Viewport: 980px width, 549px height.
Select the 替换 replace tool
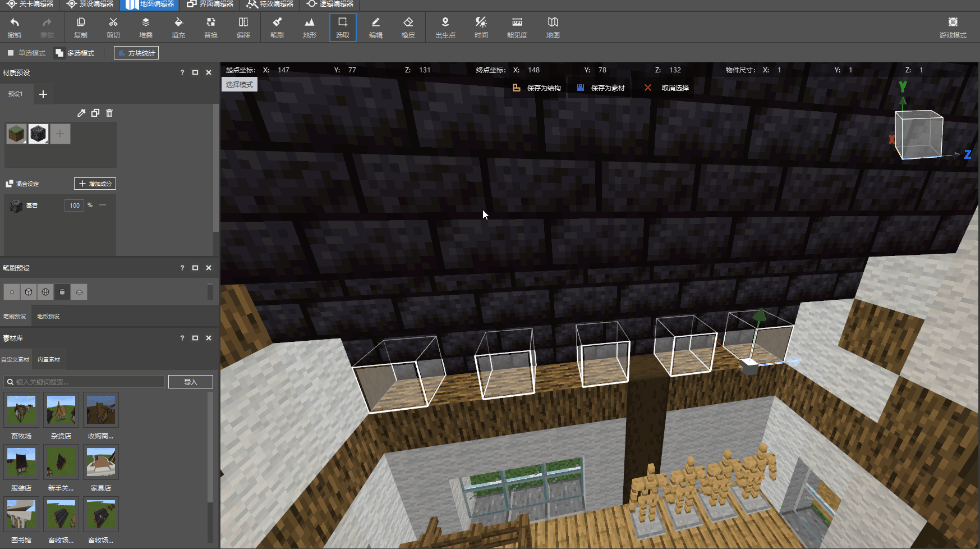[211, 27]
